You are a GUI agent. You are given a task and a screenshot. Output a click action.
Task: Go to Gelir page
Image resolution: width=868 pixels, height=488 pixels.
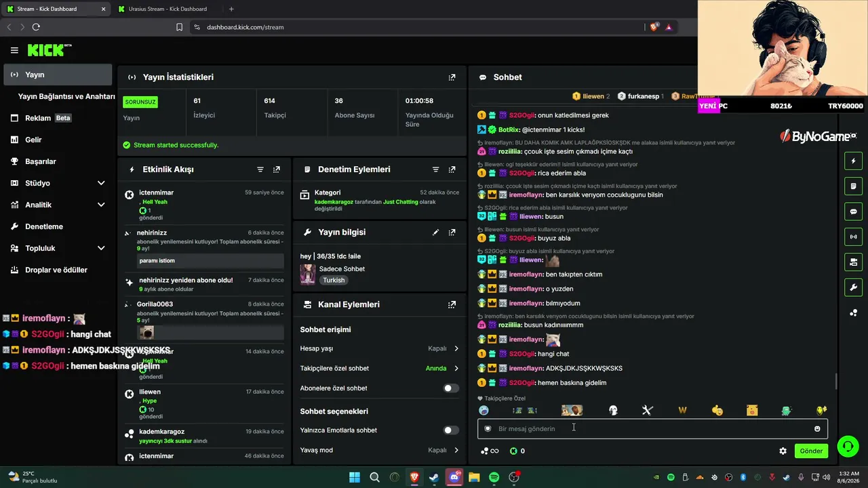tap(58, 140)
